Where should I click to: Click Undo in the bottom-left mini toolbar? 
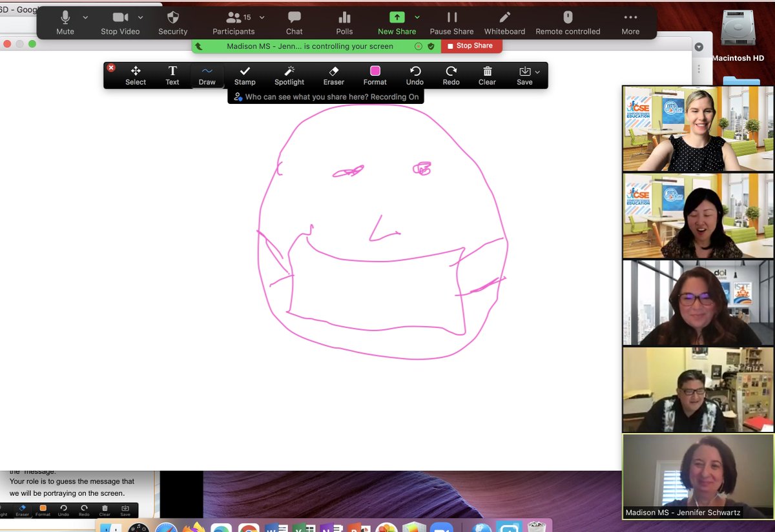tap(63, 510)
